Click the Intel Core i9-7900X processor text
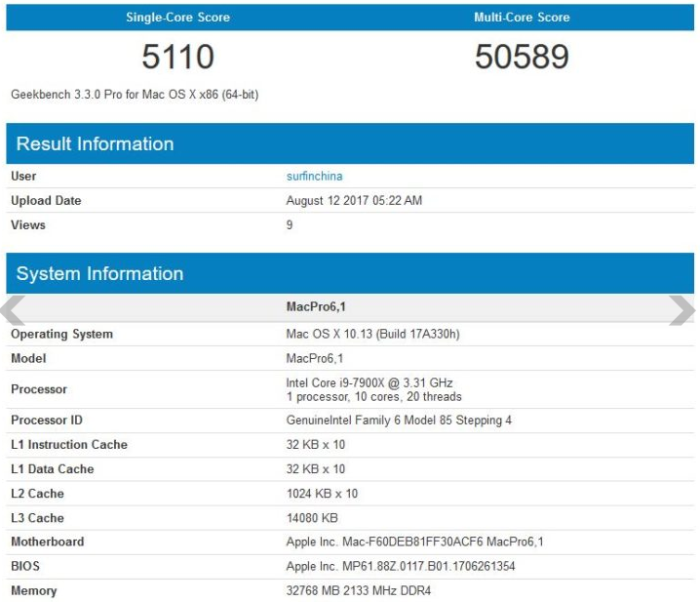Screen dimensions: 700x602 click(x=369, y=382)
